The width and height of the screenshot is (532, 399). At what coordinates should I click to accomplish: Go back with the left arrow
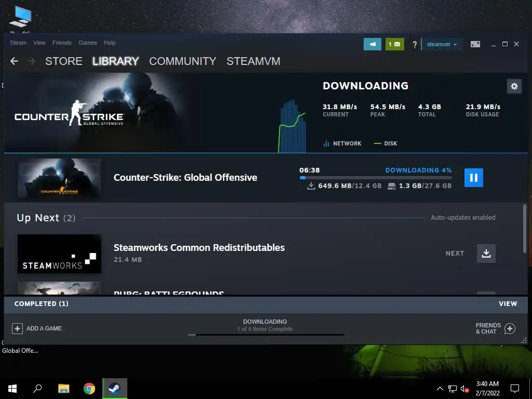(x=14, y=61)
